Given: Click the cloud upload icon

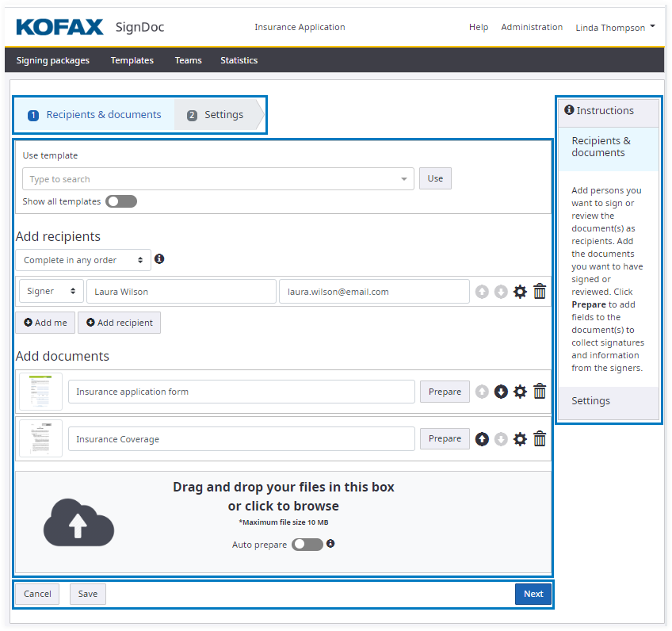Looking at the screenshot, I should click(x=78, y=523).
